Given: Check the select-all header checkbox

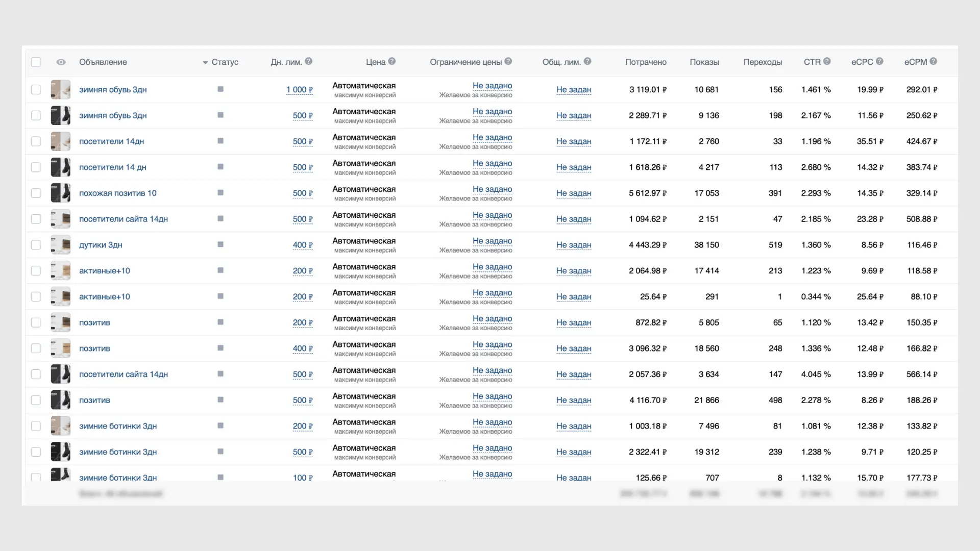Looking at the screenshot, I should [x=36, y=62].
